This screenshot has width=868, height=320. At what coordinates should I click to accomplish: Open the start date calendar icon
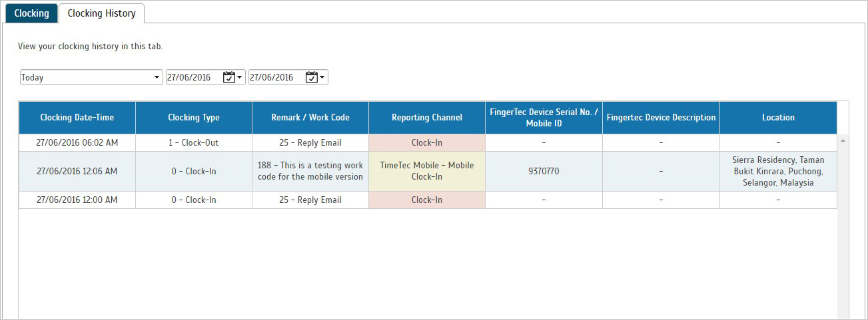[x=228, y=77]
